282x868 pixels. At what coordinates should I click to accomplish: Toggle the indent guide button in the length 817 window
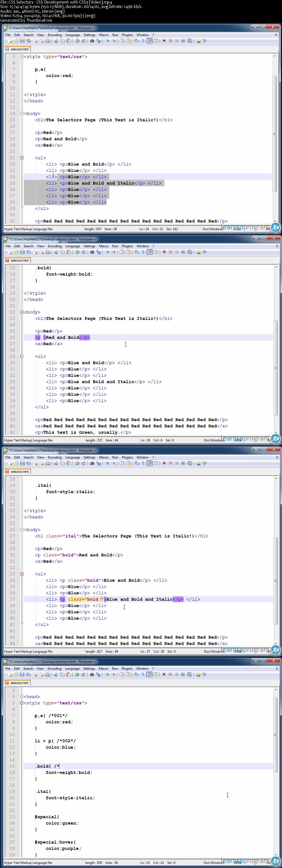pos(150,463)
